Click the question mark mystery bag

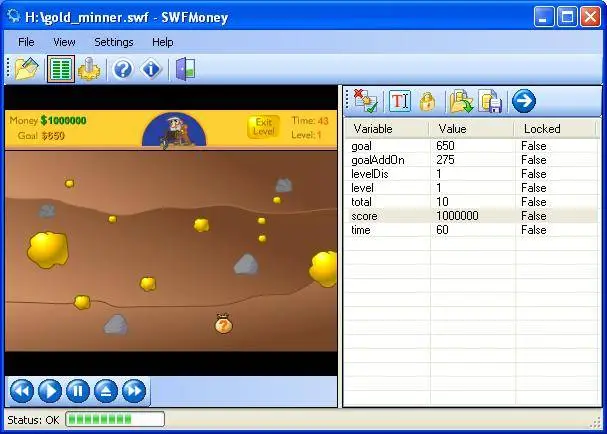[223, 324]
